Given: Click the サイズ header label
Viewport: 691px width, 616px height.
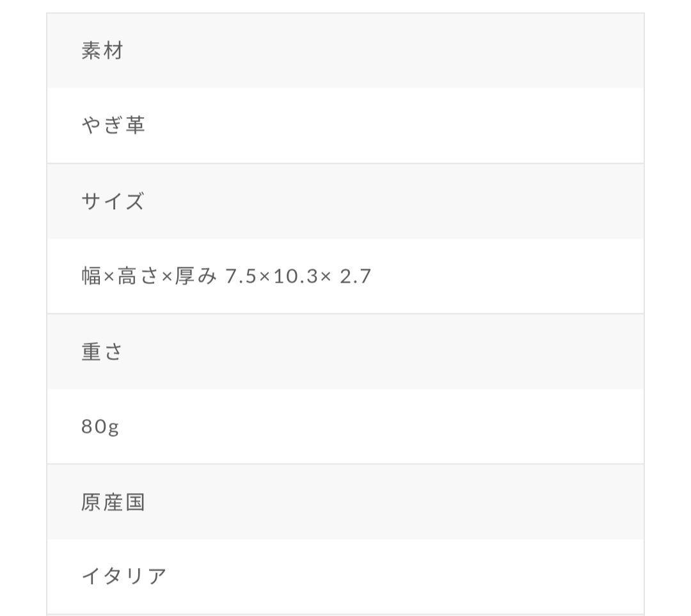Looking at the screenshot, I should pyautogui.click(x=113, y=201).
